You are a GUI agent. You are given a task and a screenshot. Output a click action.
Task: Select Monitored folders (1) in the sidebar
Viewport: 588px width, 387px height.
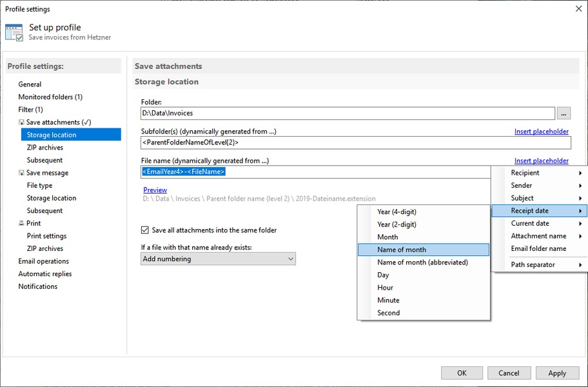tap(50, 97)
